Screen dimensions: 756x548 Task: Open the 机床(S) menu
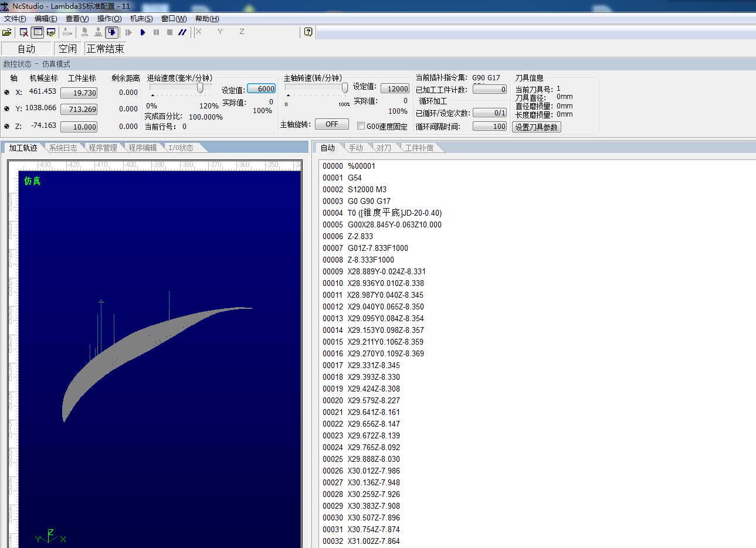pyautogui.click(x=141, y=19)
